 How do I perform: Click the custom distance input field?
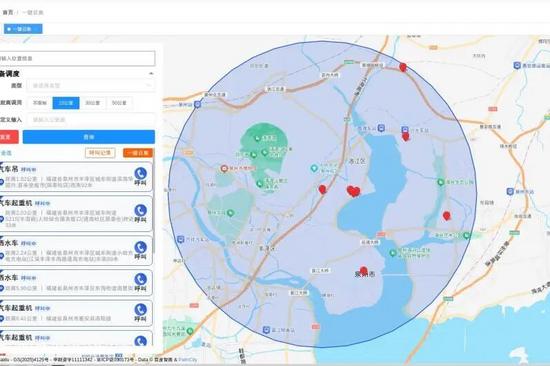(91, 120)
